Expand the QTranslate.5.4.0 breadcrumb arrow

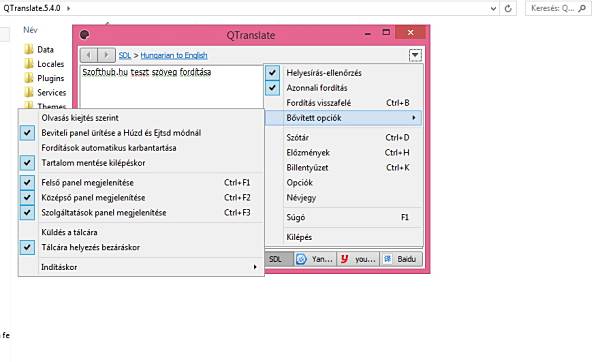pyautogui.click(x=68, y=8)
